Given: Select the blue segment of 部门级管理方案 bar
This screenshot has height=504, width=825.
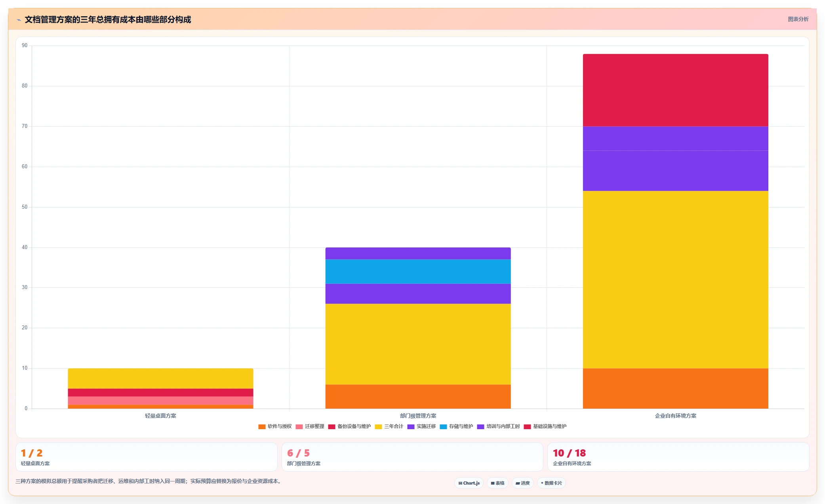Looking at the screenshot, I should (418, 272).
